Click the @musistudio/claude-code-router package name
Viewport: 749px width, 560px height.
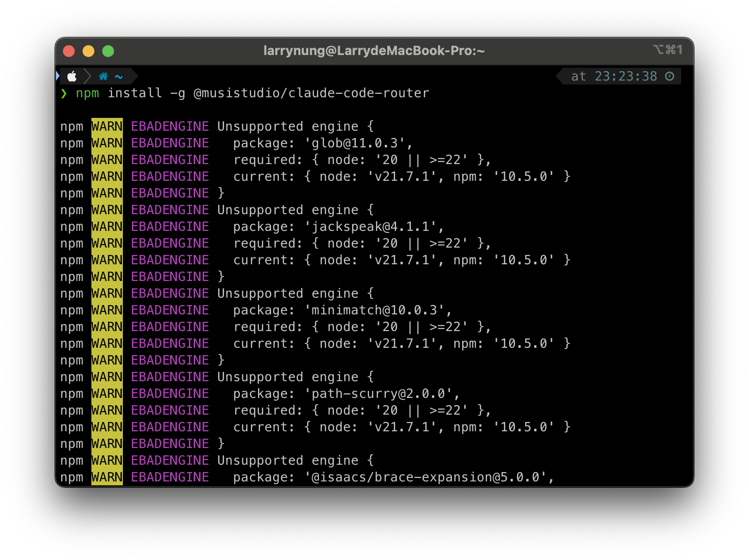(x=312, y=93)
